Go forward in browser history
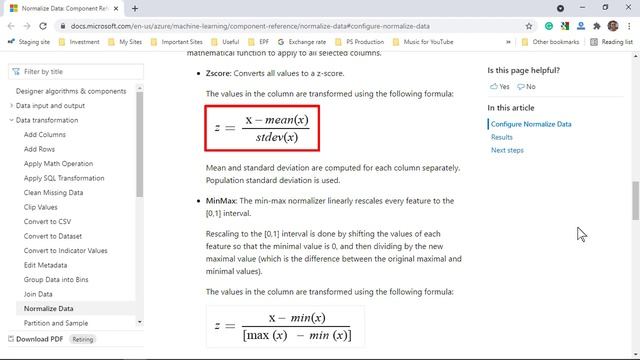Image resolution: width=640 pixels, height=360 pixels. [x=27, y=26]
